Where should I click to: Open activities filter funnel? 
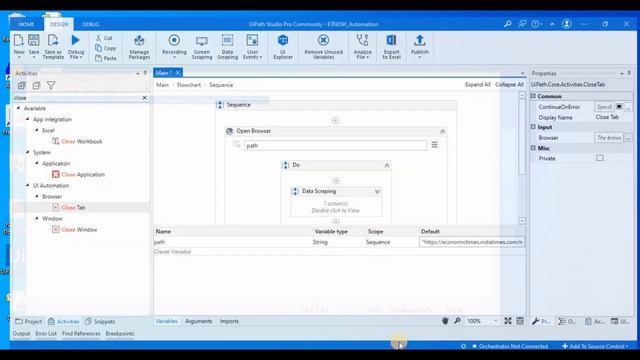pos(51,85)
